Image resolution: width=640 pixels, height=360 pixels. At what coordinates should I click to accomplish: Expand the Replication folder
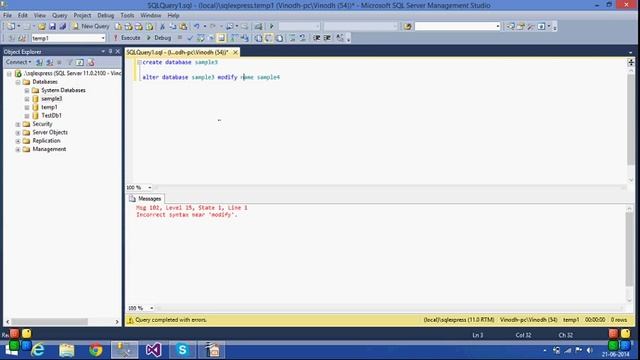tap(18, 141)
